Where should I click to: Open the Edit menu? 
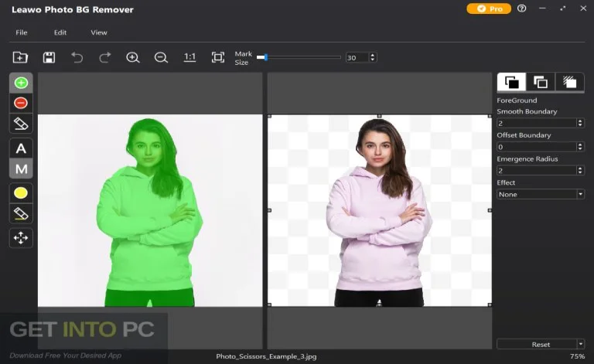(60, 32)
